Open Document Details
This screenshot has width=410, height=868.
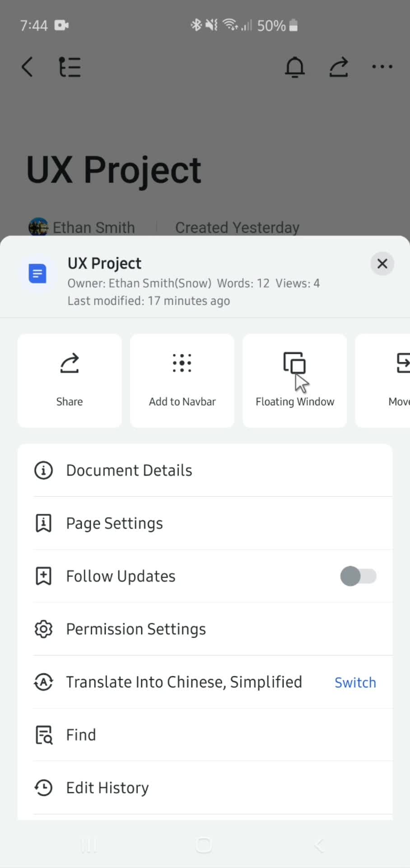pyautogui.click(x=205, y=470)
